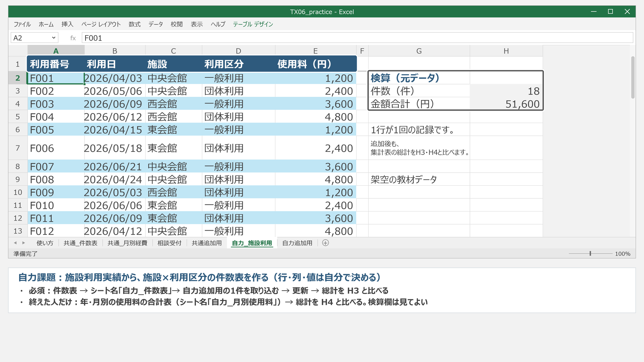The width and height of the screenshot is (644, 362).
Task: Open the 校閲 ribbon tab
Action: [x=176, y=24]
